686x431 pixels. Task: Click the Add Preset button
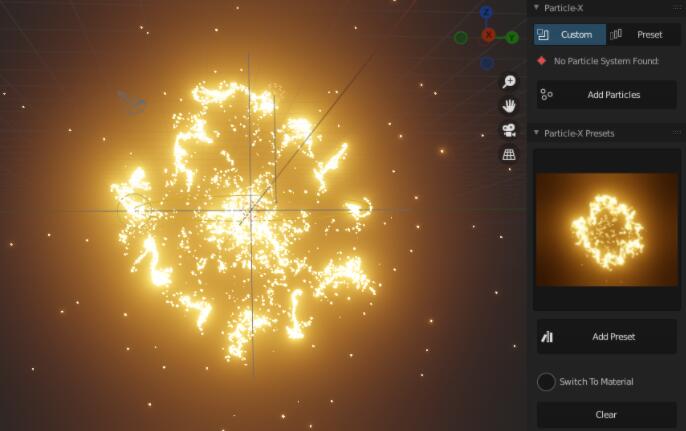[606, 336]
